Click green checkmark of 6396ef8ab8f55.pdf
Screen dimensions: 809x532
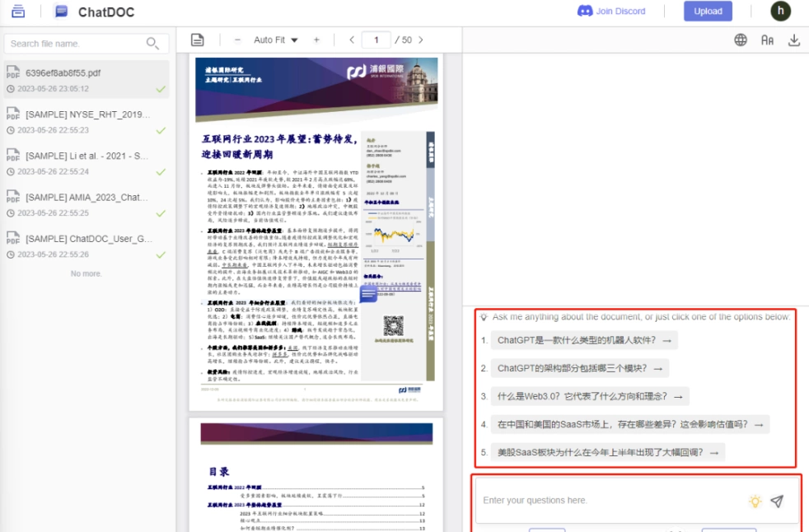point(161,89)
